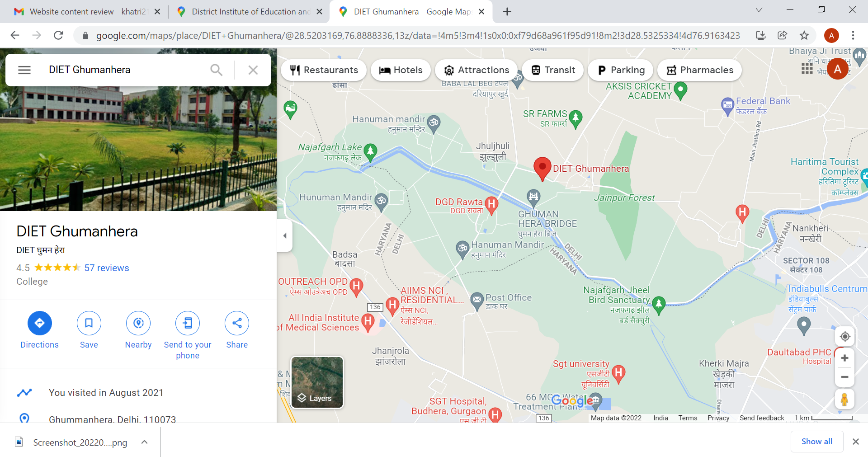868x461 pixels.
Task: Close the downloads bar
Action: pyautogui.click(x=855, y=442)
